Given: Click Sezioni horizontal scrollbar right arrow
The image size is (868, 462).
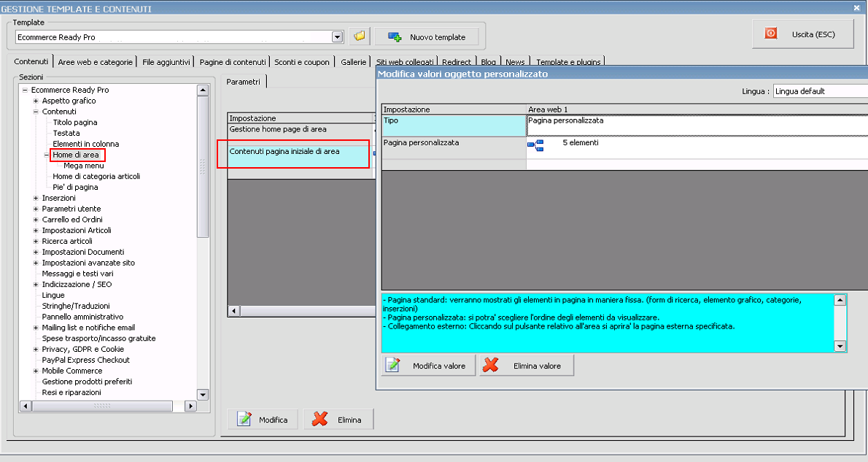Looking at the screenshot, I should tap(190, 406).
